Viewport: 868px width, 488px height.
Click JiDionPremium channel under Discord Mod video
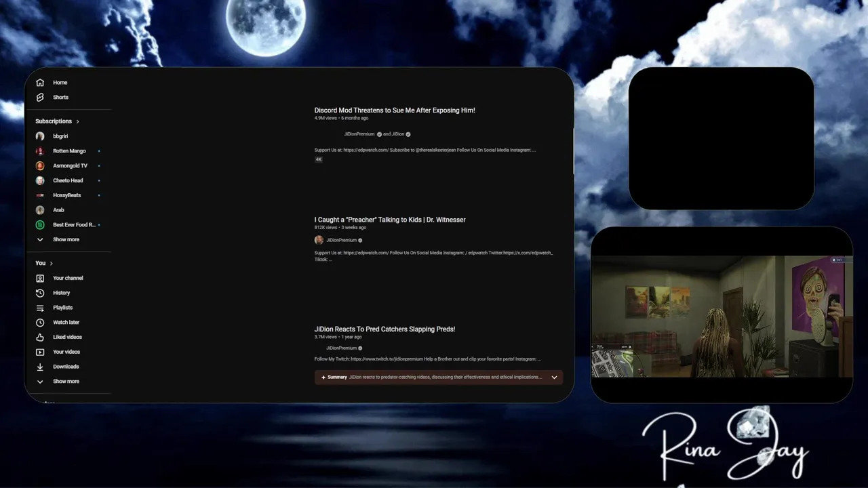click(359, 134)
